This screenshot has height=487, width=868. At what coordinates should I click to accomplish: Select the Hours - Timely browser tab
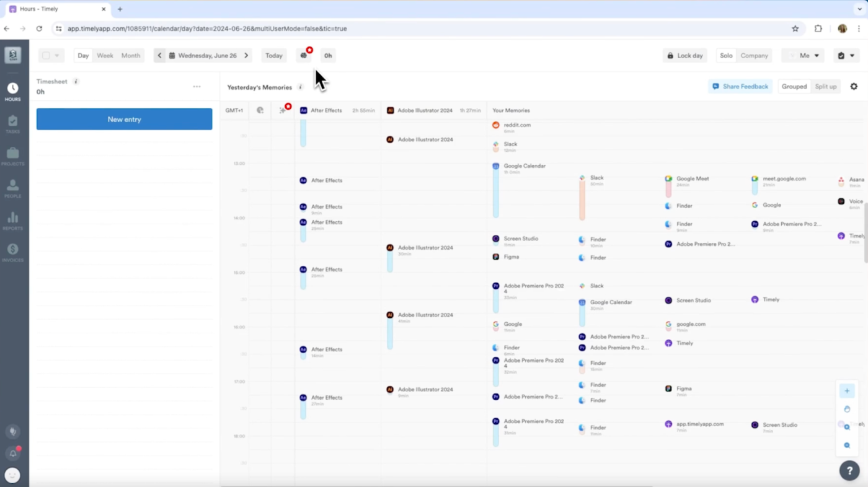(x=58, y=9)
